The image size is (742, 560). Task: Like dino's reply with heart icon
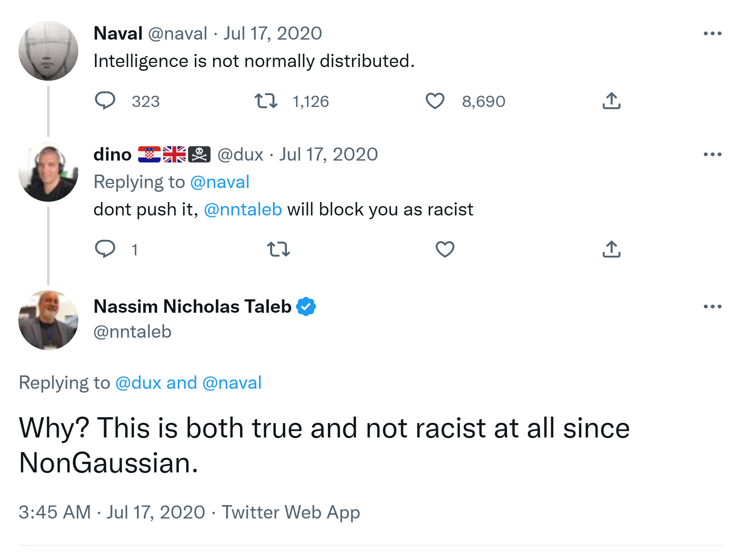[x=445, y=249]
